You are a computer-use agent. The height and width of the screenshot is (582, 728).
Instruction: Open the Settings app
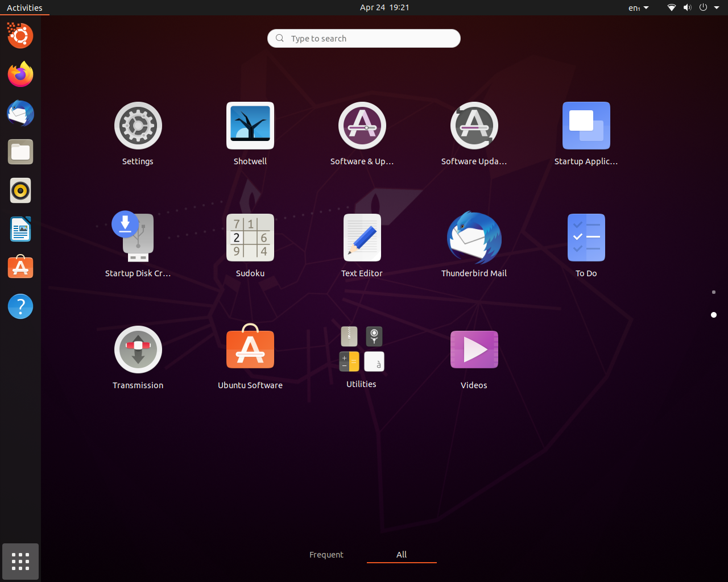(x=138, y=134)
